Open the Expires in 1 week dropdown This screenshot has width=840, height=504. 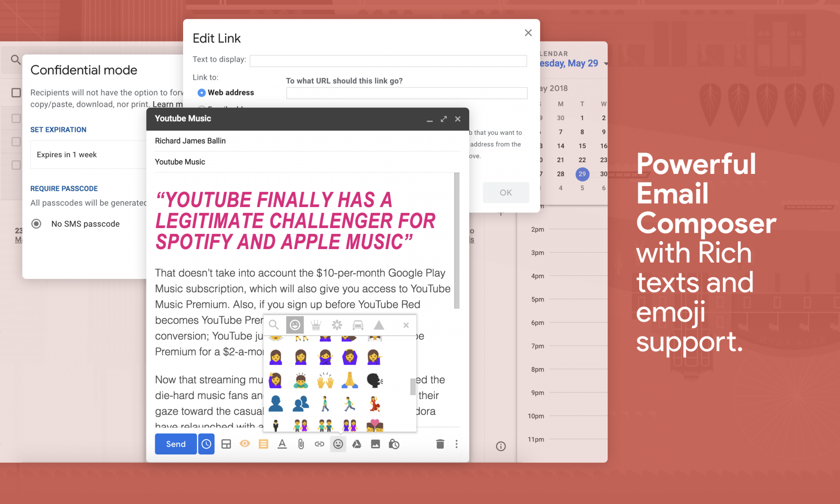click(88, 155)
